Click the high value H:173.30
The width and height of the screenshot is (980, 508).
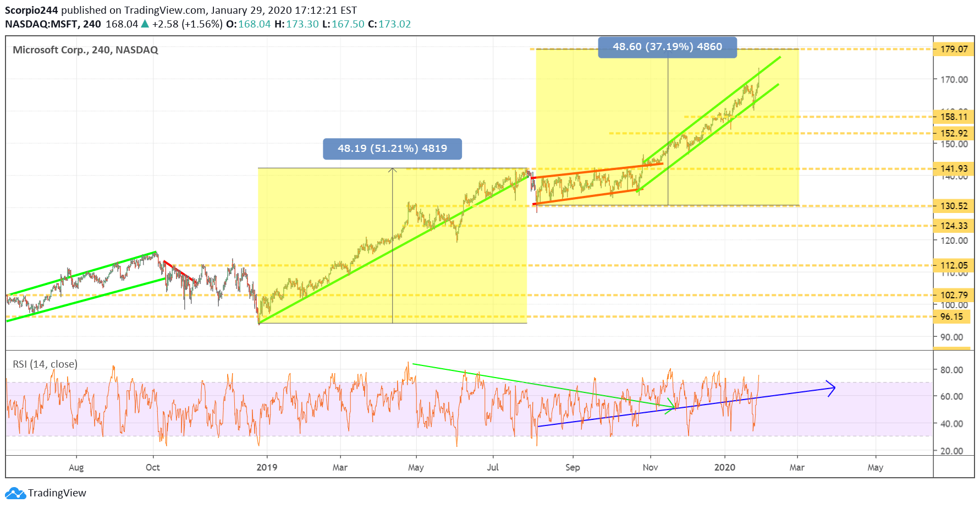[x=296, y=24]
